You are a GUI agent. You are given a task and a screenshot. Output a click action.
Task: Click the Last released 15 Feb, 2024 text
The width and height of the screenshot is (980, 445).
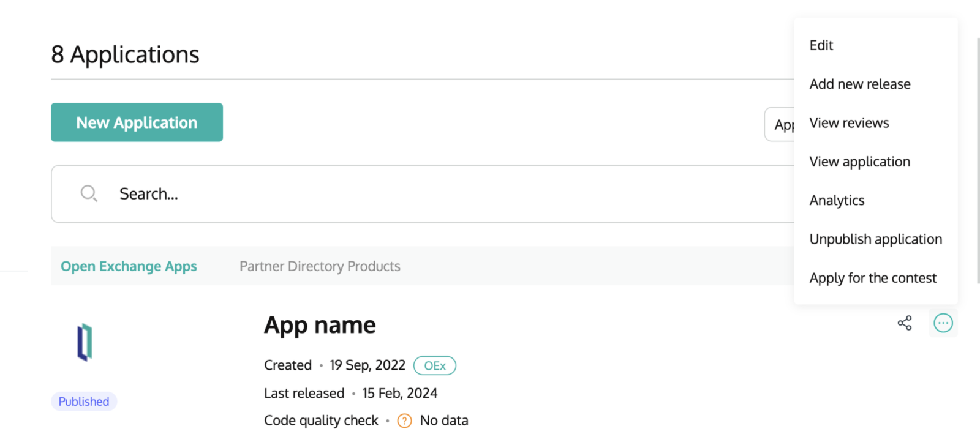tap(350, 393)
